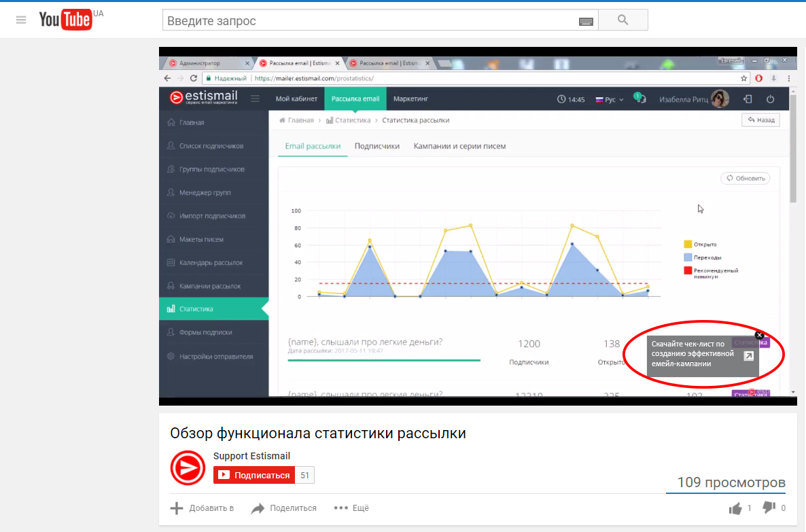Open the external link icon in checklist popup
Viewport: 806px width, 532px height.
point(748,356)
